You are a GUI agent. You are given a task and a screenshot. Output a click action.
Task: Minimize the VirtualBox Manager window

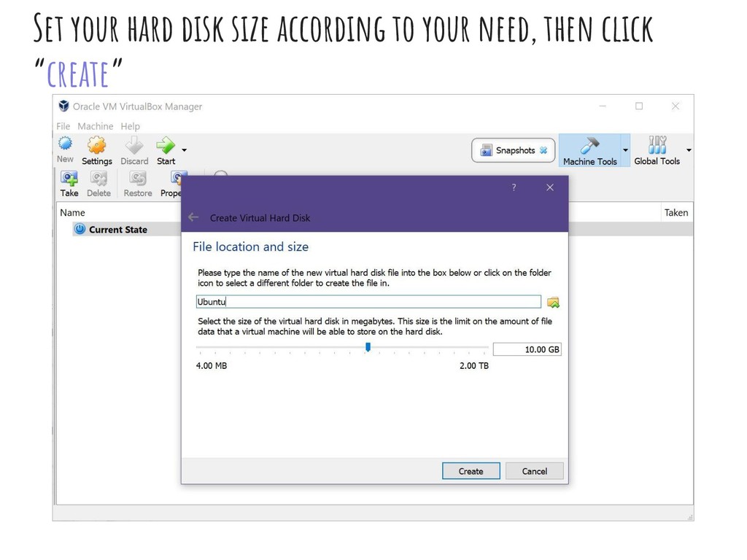pos(603,106)
